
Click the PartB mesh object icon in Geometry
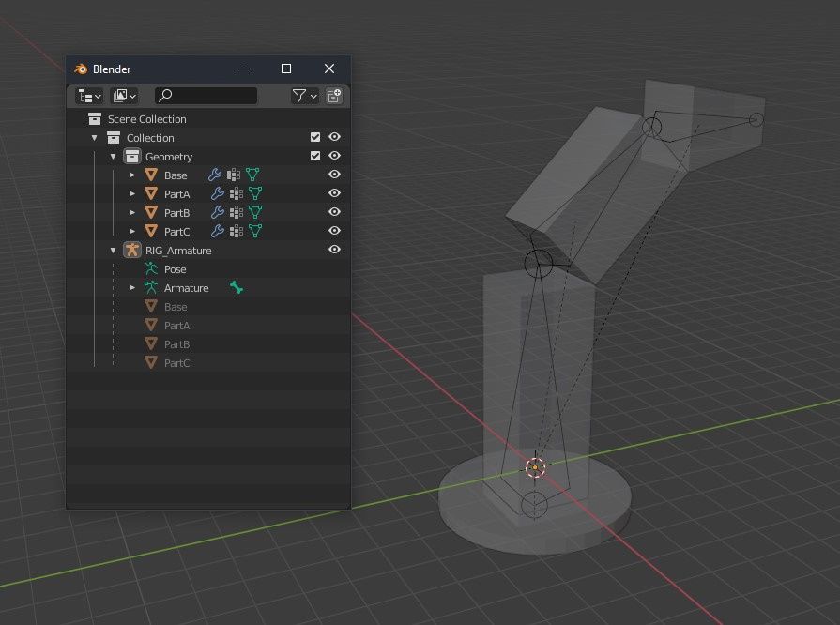click(x=151, y=213)
